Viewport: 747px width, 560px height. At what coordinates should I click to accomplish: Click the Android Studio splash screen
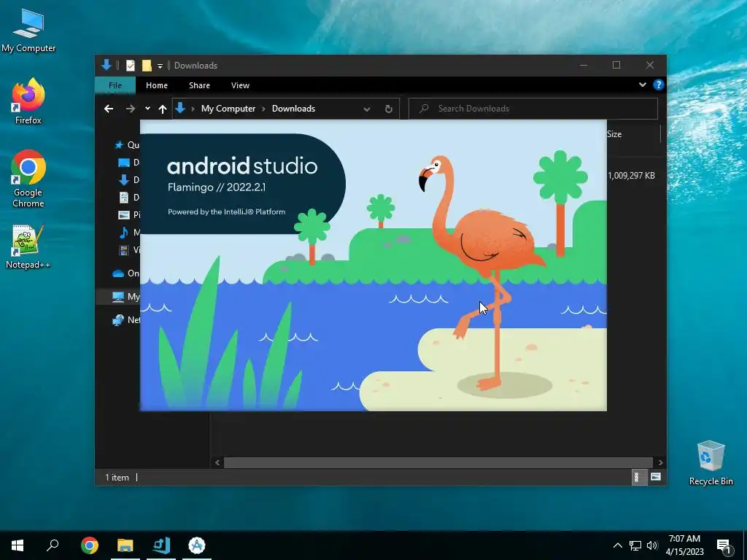click(x=373, y=265)
